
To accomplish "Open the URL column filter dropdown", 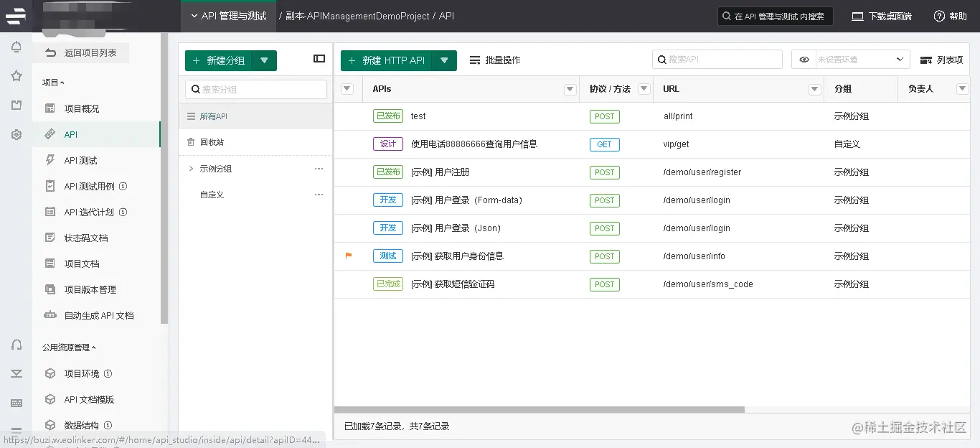I will pos(815,89).
